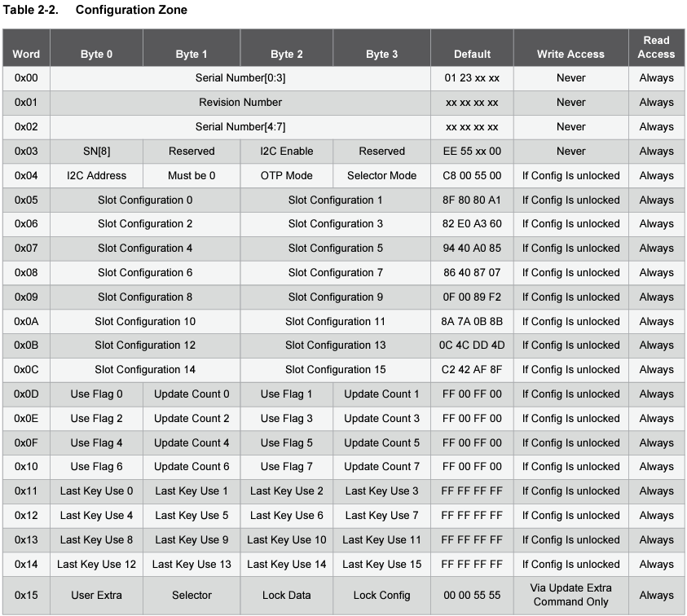
Task: Click the 'SN[8]' cell
Action: [x=96, y=152]
